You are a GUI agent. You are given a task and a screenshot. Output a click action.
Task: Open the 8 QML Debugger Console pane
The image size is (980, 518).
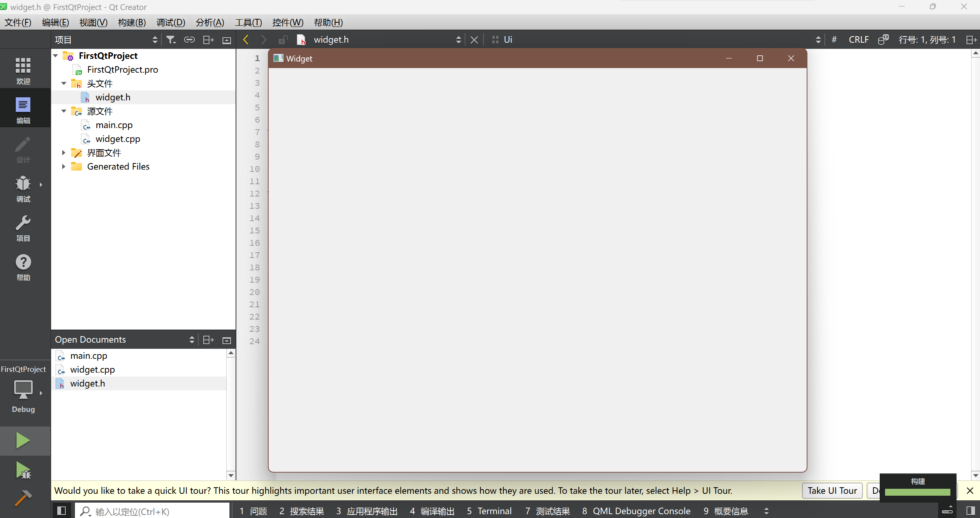636,511
